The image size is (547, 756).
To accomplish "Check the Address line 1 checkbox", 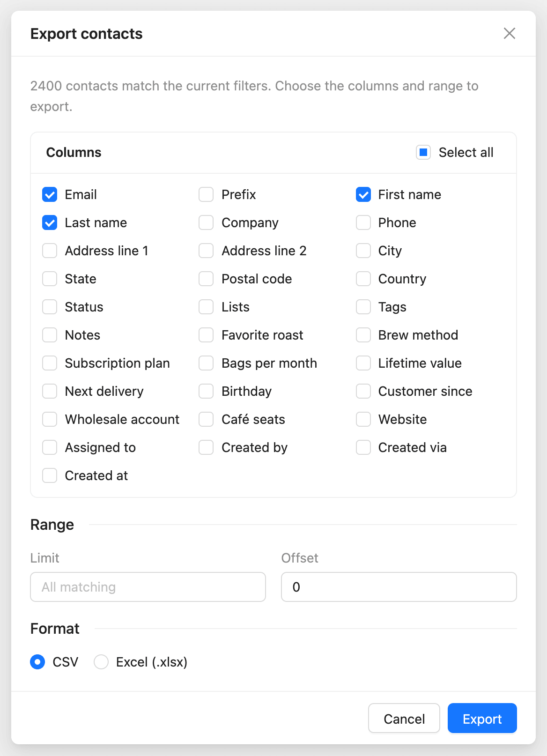I will (50, 251).
